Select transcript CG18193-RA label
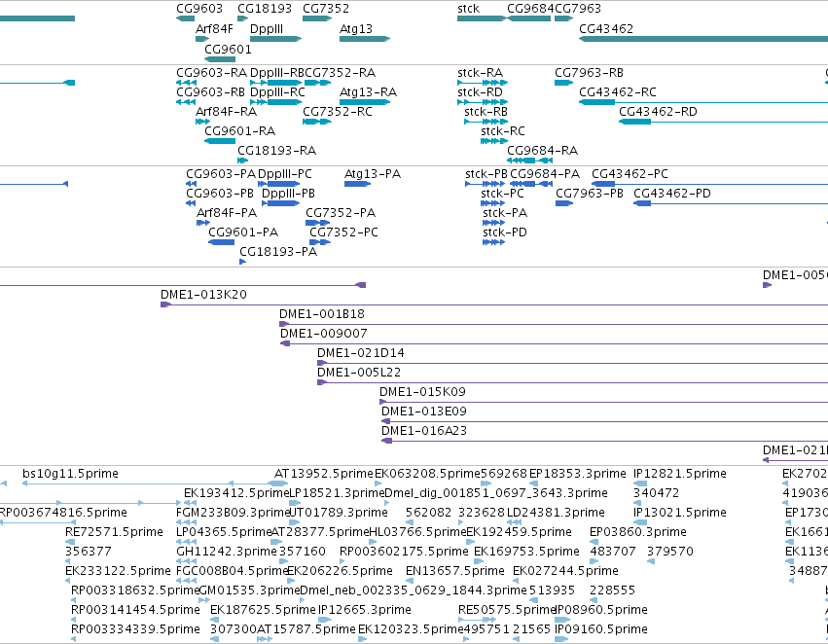The height and width of the screenshot is (644, 828). pyautogui.click(x=276, y=151)
